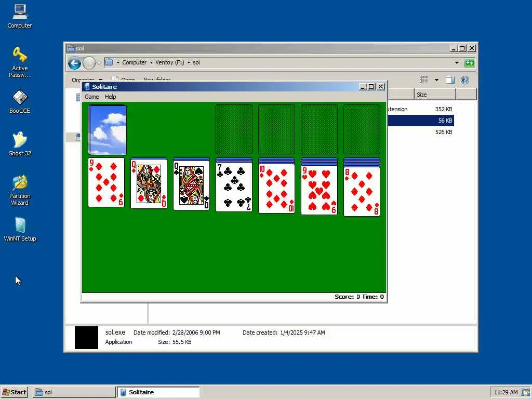The width and height of the screenshot is (532, 399).
Task: Click the sol breadcrumb segment
Action: pos(196,62)
